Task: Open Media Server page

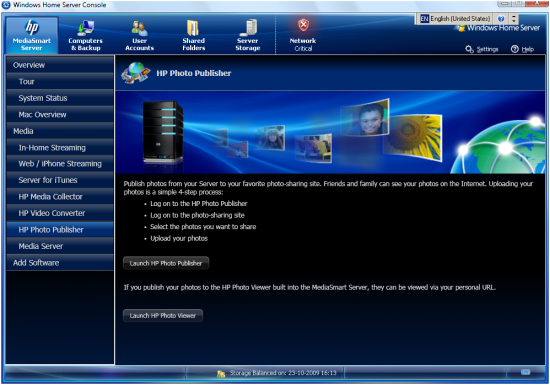Action: click(x=60, y=246)
